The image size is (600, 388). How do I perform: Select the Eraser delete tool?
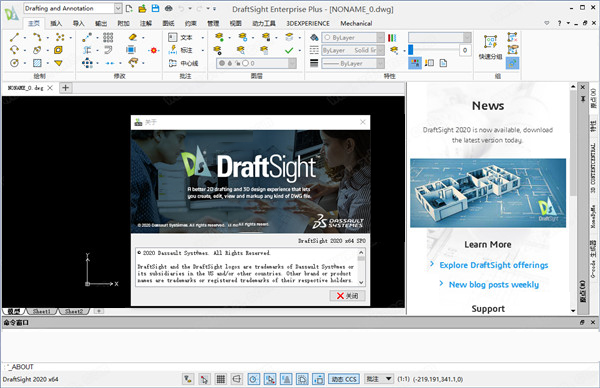tap(132, 37)
